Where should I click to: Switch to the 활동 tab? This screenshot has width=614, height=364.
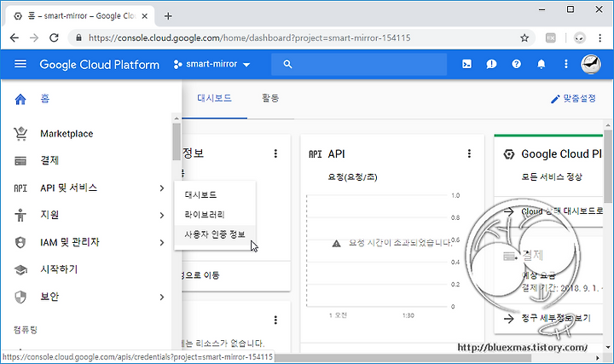(x=270, y=98)
